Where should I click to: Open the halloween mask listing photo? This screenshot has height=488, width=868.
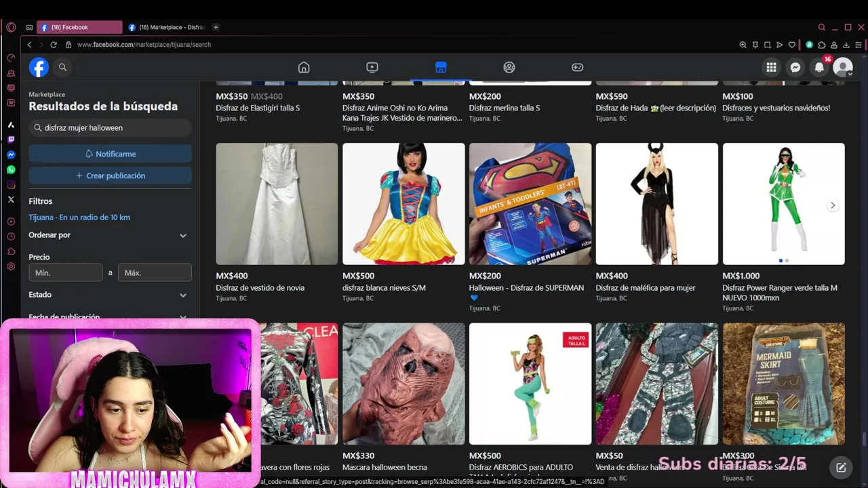[x=403, y=384]
